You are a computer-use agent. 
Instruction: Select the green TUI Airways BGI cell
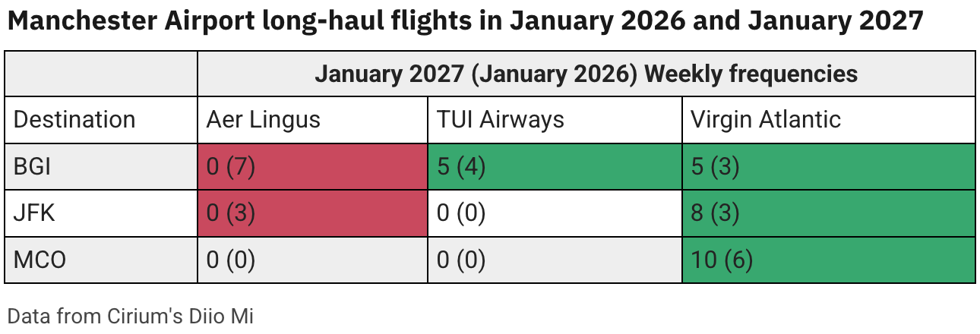[x=555, y=166]
